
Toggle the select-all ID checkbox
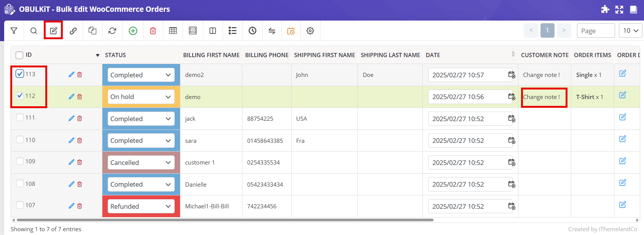(x=19, y=55)
